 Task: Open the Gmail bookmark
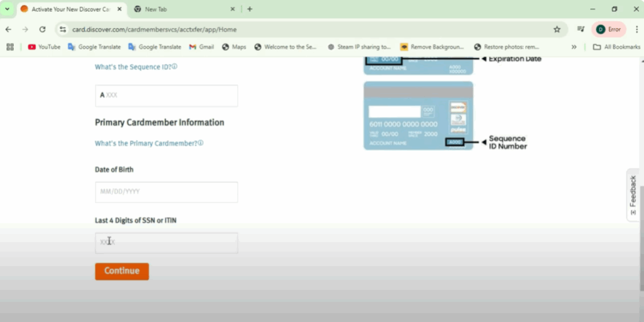pyautogui.click(x=202, y=47)
